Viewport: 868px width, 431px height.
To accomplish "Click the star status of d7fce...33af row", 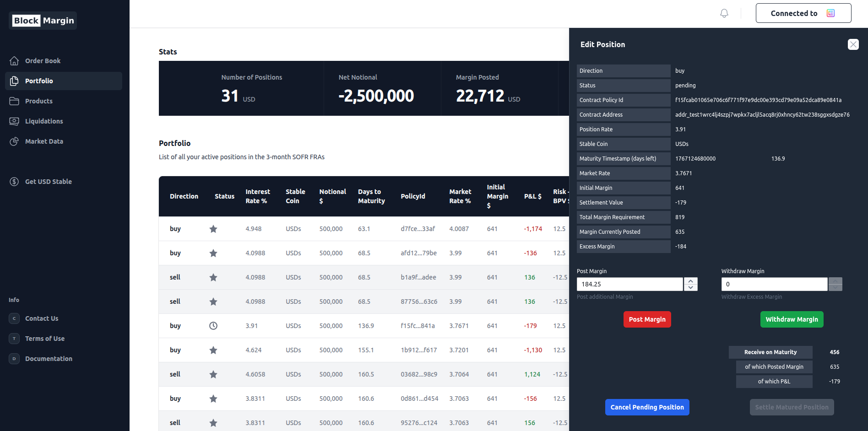I will coord(213,229).
